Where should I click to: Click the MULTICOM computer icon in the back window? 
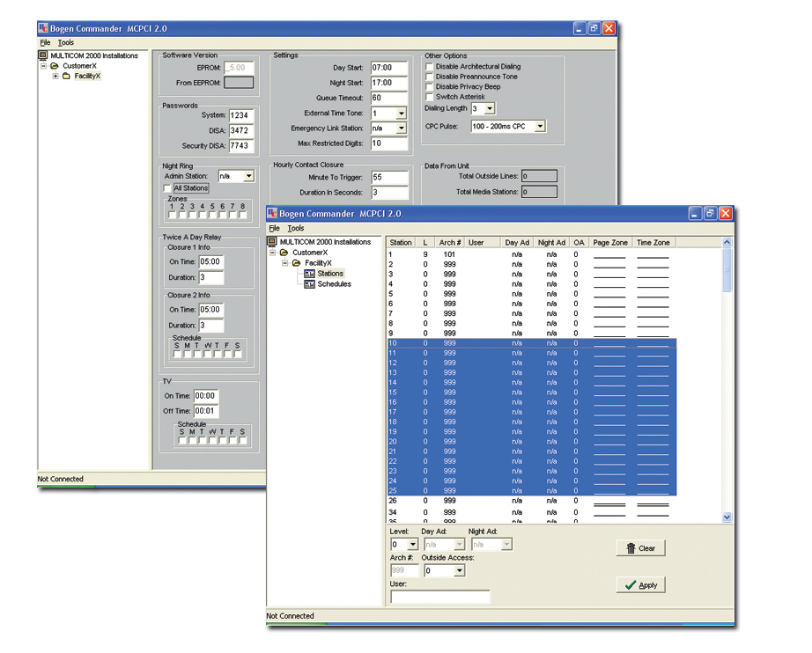tap(43, 55)
